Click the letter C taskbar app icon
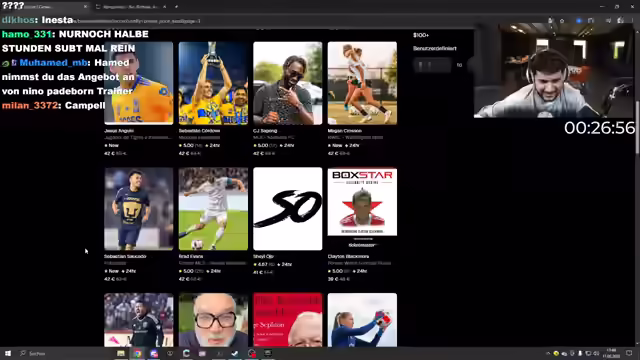The image size is (640, 360). 186,353
